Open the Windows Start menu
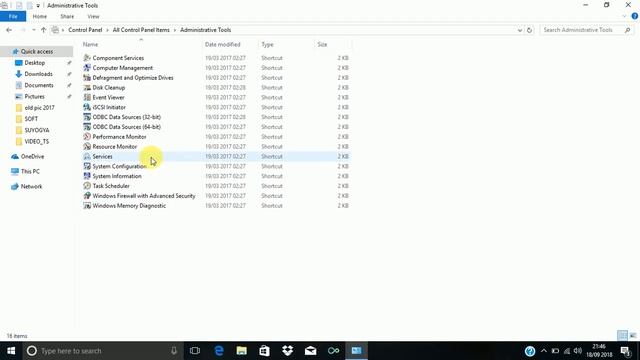 point(11,351)
